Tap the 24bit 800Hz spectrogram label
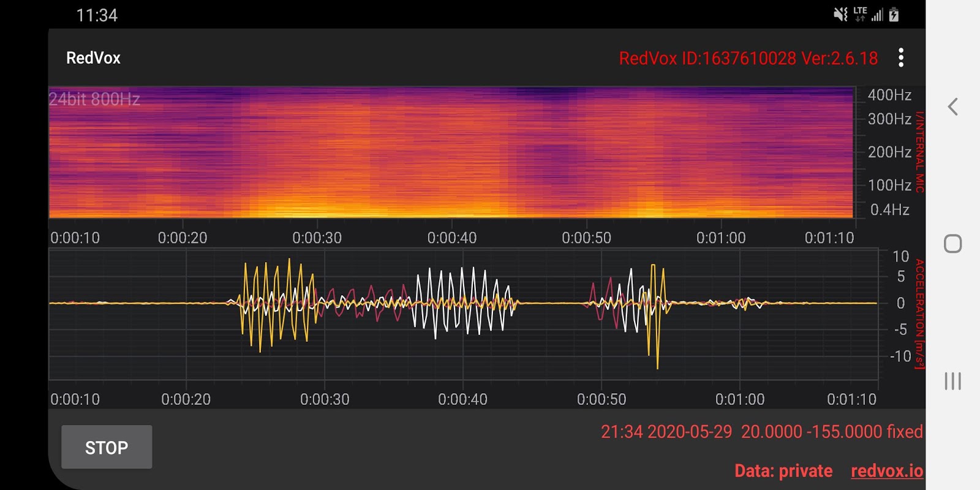 click(94, 99)
